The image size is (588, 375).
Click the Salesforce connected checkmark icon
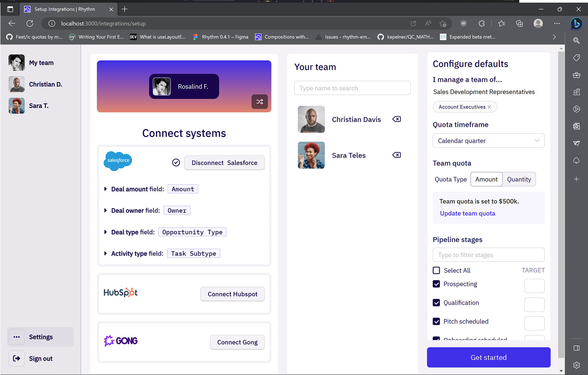coord(176,163)
